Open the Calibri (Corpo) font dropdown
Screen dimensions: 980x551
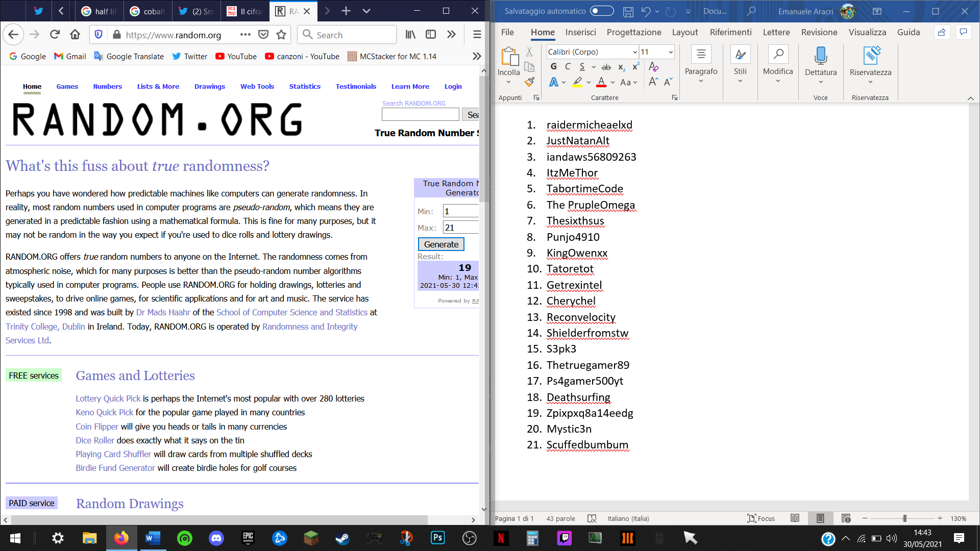(x=634, y=52)
